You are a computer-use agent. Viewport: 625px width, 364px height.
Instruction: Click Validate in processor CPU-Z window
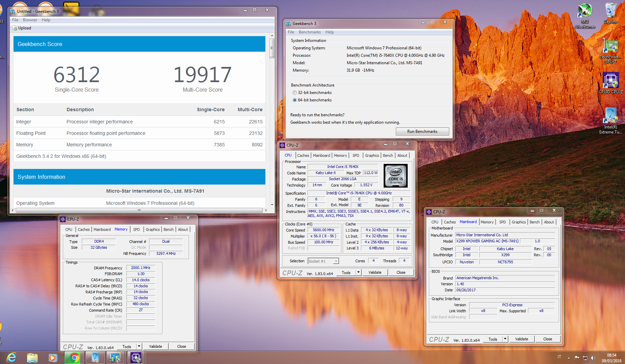(x=375, y=272)
